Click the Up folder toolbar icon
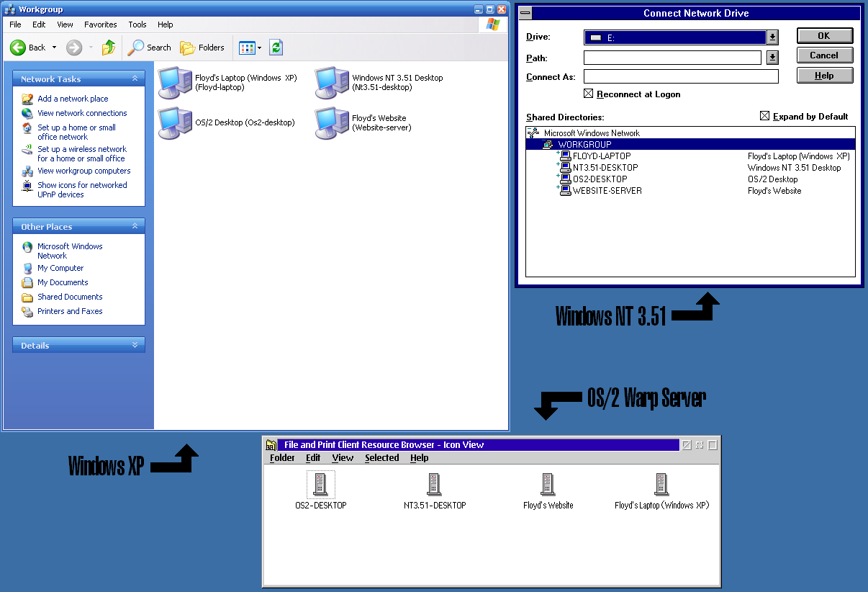868x592 pixels. click(x=109, y=48)
